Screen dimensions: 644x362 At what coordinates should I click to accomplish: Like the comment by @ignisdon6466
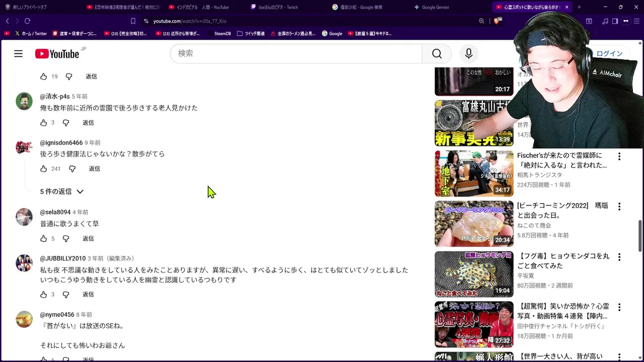coord(44,169)
